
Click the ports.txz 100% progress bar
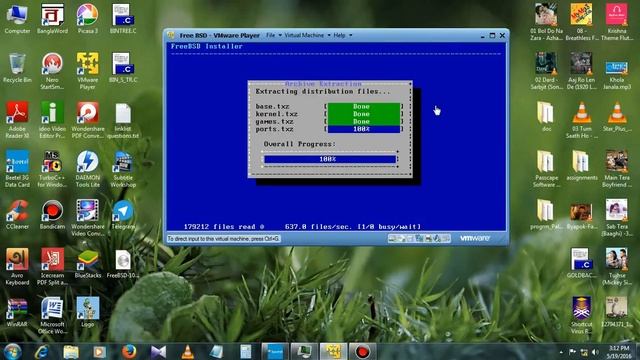[364, 129]
